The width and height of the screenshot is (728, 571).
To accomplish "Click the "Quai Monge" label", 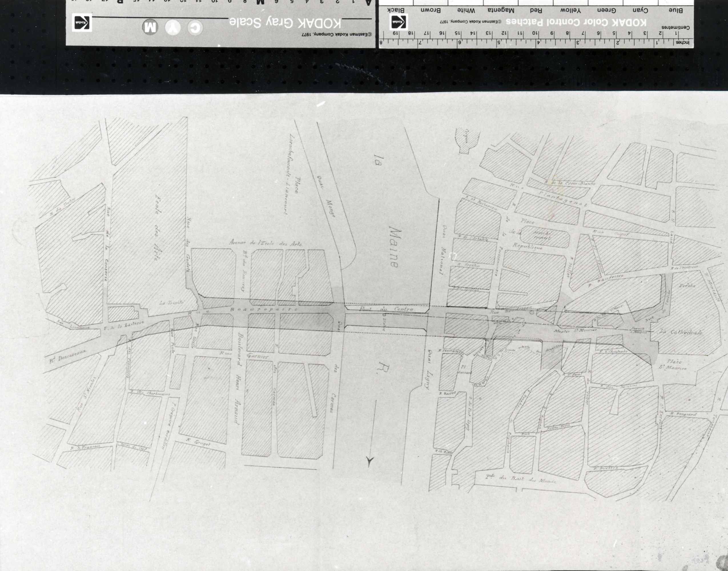I will coord(326,196).
